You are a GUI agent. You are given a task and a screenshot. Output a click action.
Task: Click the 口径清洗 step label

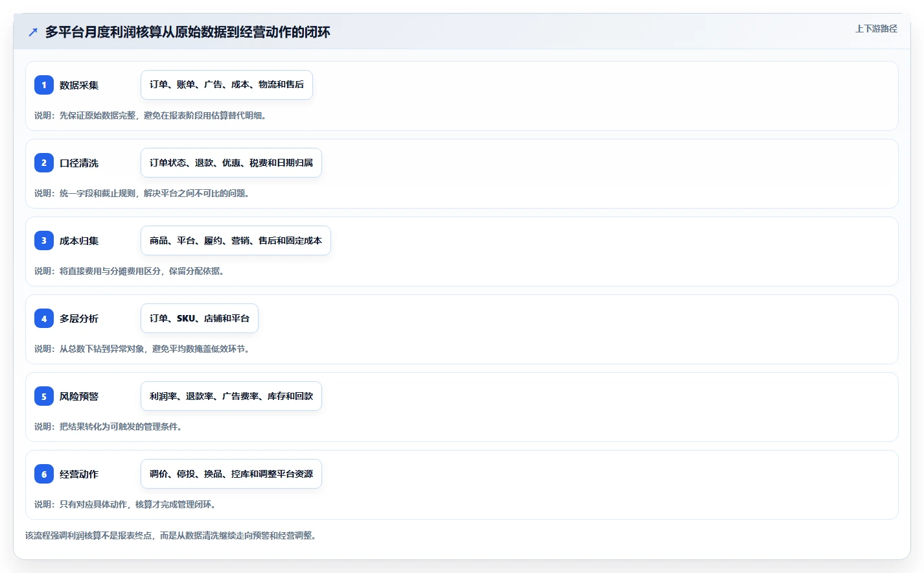[79, 163]
